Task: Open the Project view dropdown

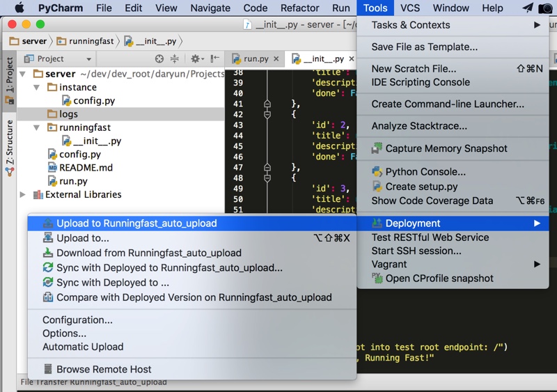Action: (89, 59)
